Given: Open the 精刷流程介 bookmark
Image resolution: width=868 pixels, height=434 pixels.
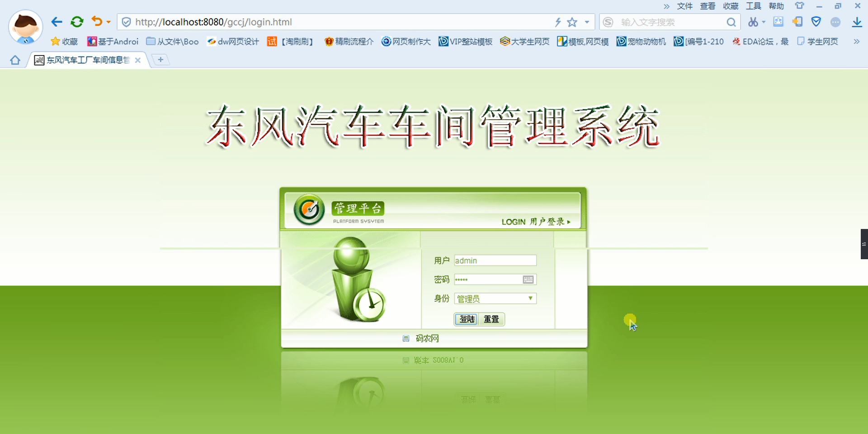Looking at the screenshot, I should click(349, 42).
